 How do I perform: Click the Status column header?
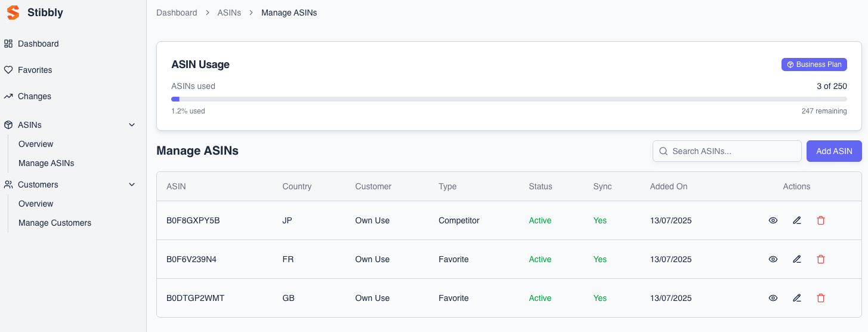coord(540,186)
